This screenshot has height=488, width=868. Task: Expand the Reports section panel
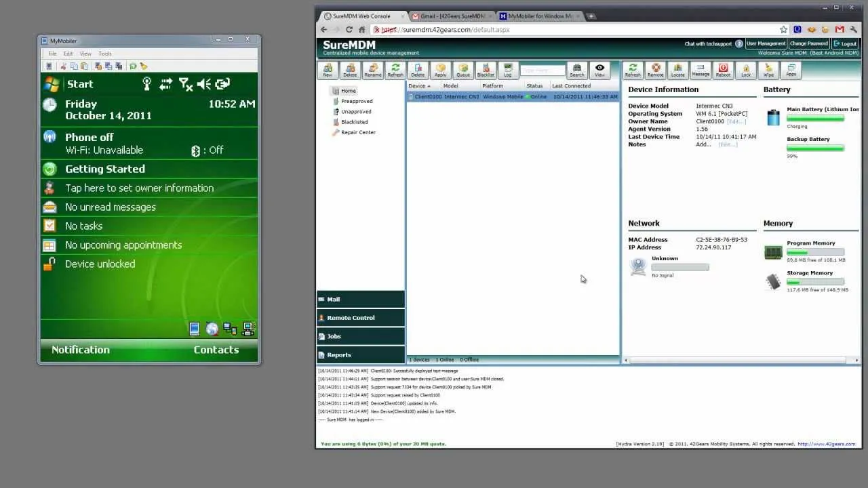(361, 354)
